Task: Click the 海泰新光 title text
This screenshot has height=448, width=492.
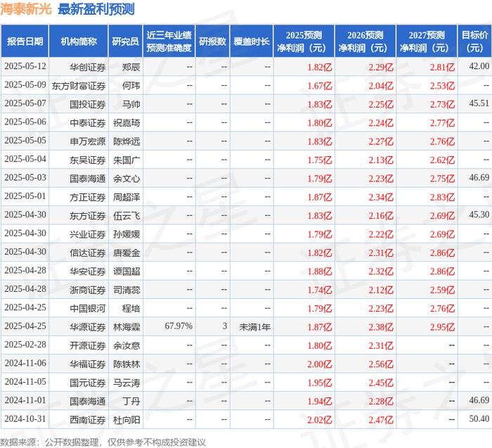Action: point(26,8)
